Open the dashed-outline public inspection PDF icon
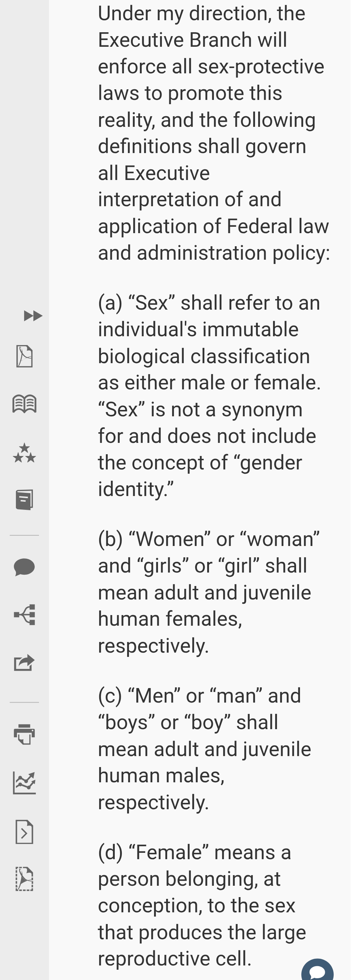 (24, 879)
